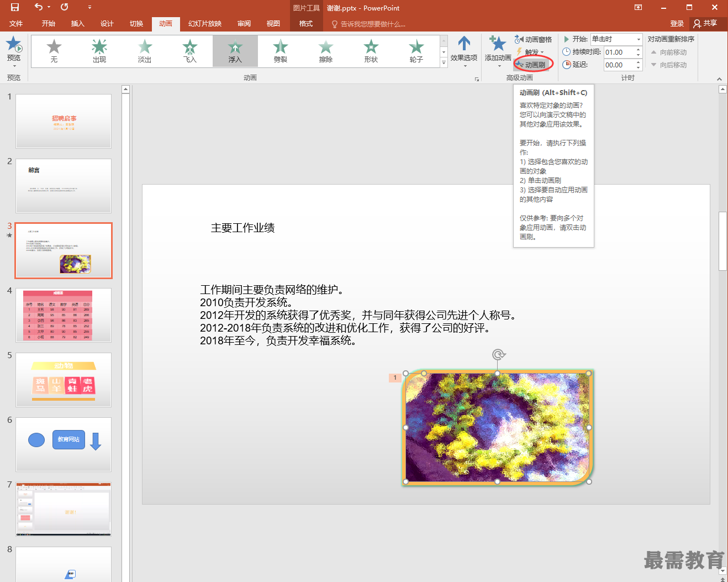Viewport: 728px width, 582px height.
Task: Select slide 2 thumbnail 前言
Action: 64,186
